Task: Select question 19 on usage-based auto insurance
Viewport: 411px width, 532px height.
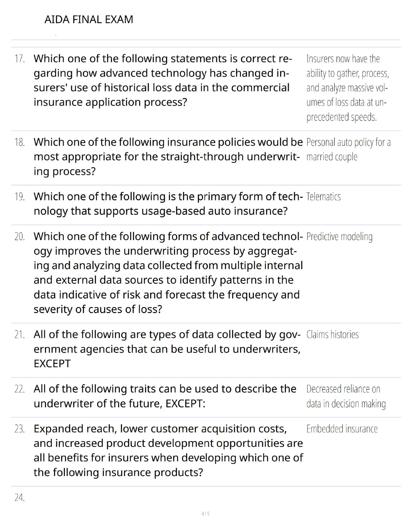Action: point(168,204)
